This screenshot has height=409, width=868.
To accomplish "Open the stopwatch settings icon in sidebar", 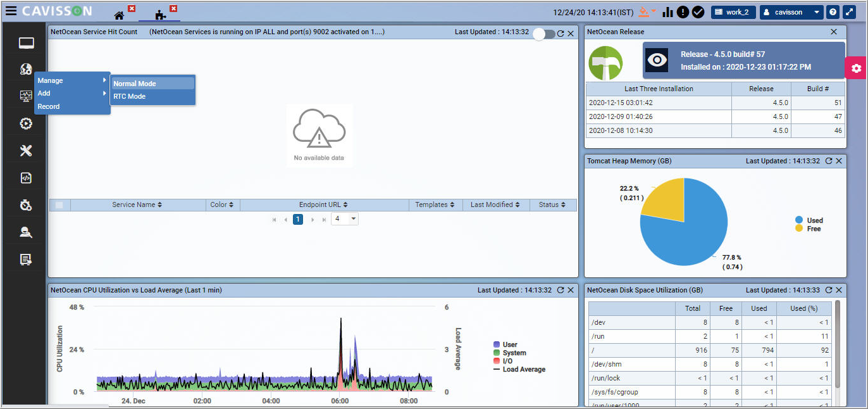I will click(x=26, y=205).
